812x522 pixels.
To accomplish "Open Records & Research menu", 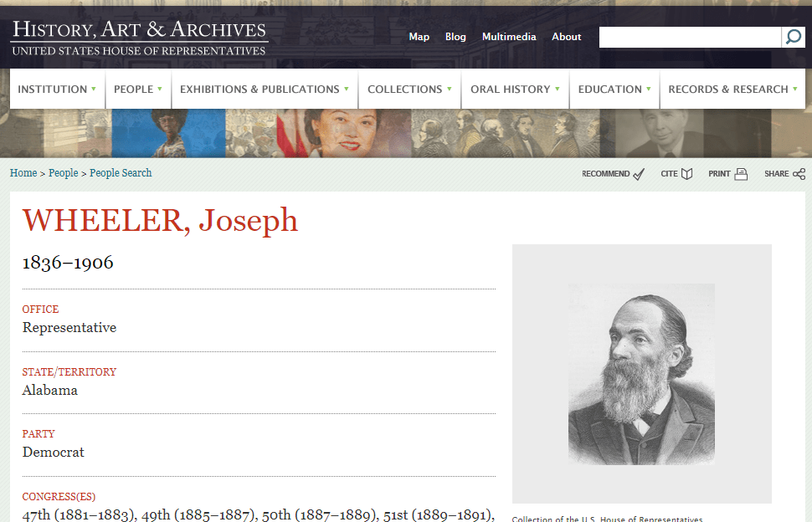I will [732, 89].
